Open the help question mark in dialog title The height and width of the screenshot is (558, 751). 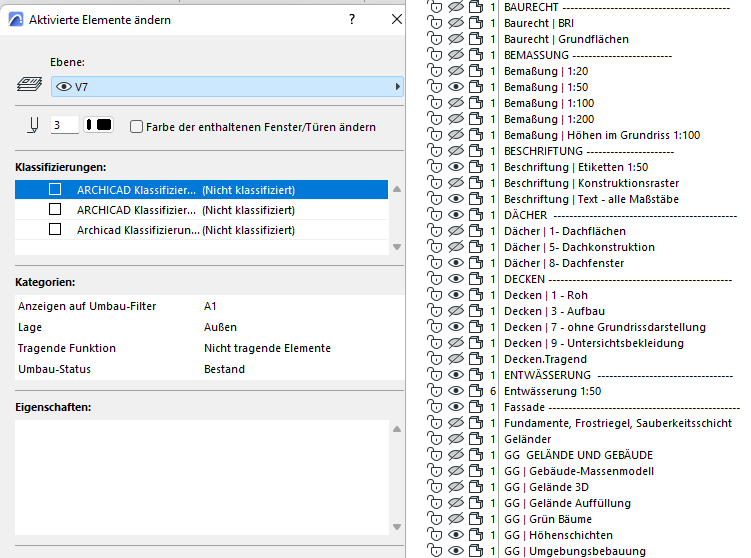click(x=352, y=19)
